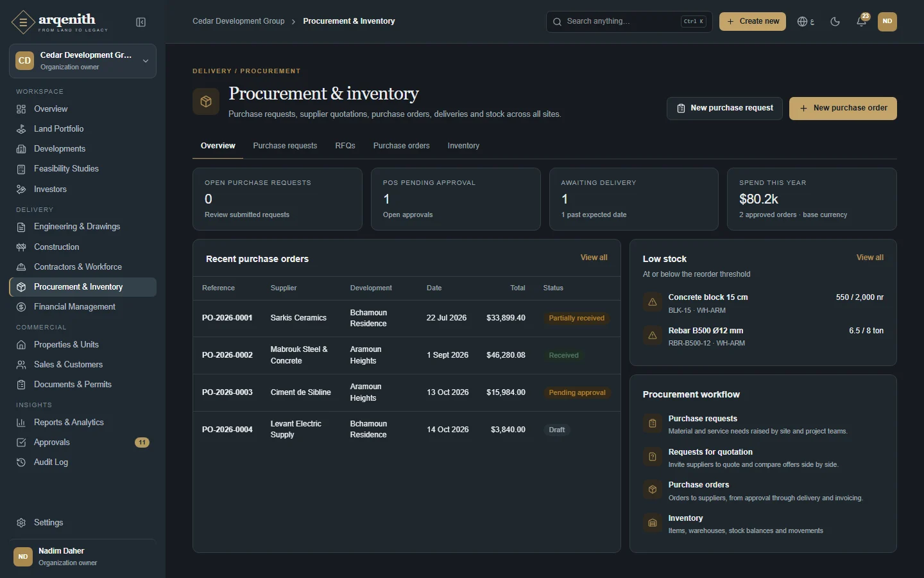Open Properties & Units
Viewport: 924px width, 578px height.
tap(83, 345)
